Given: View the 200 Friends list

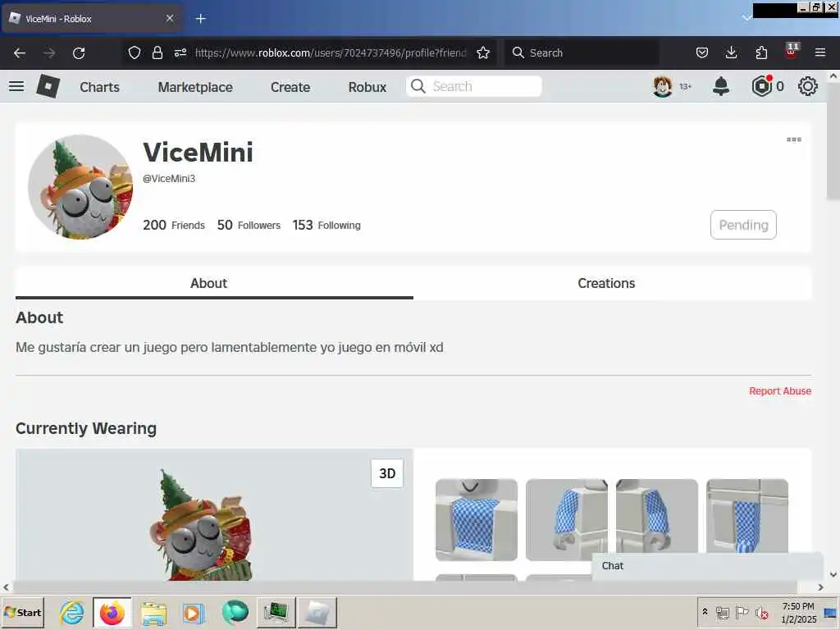Looking at the screenshot, I should click(x=174, y=225).
